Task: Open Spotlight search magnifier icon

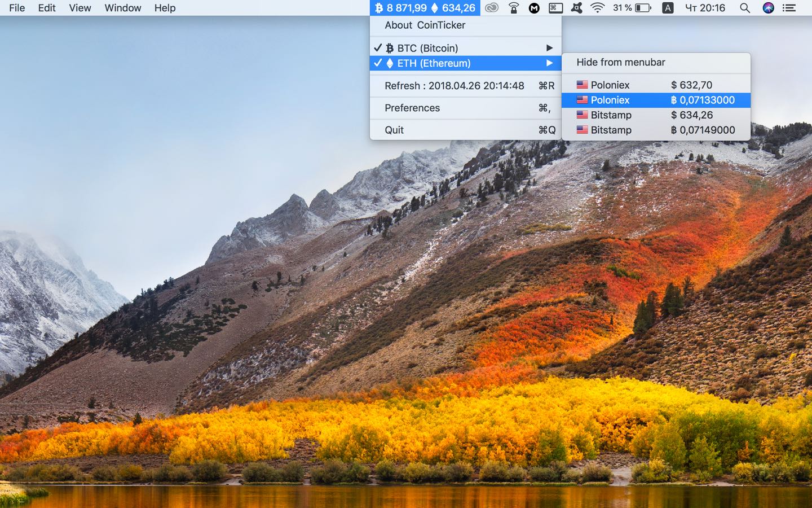Action: click(745, 8)
